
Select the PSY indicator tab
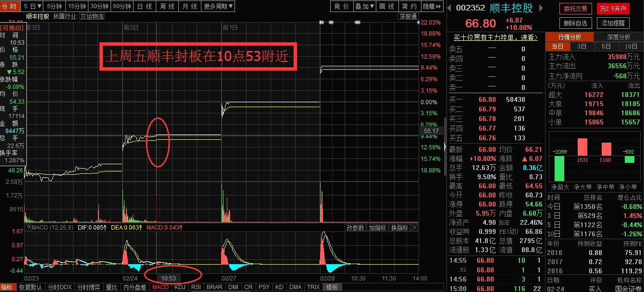pyautogui.click(x=264, y=287)
